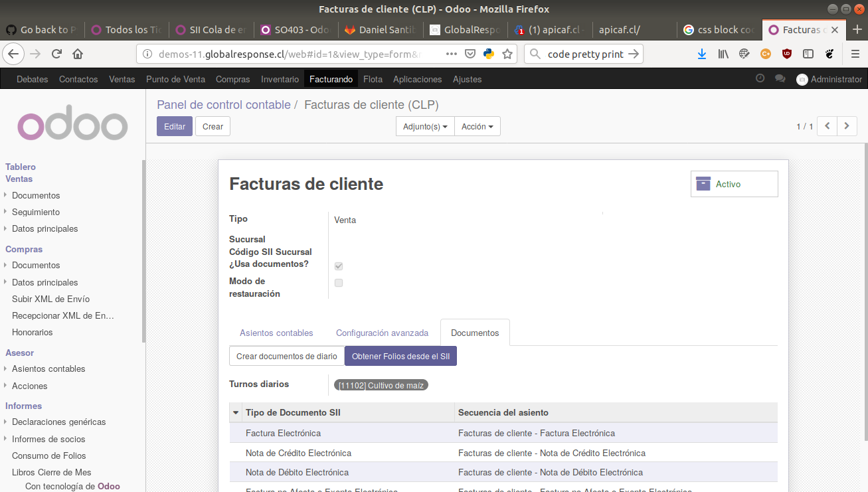This screenshot has height=492, width=868.
Task: Open the Adjunto(s) dropdown
Action: pos(425,126)
